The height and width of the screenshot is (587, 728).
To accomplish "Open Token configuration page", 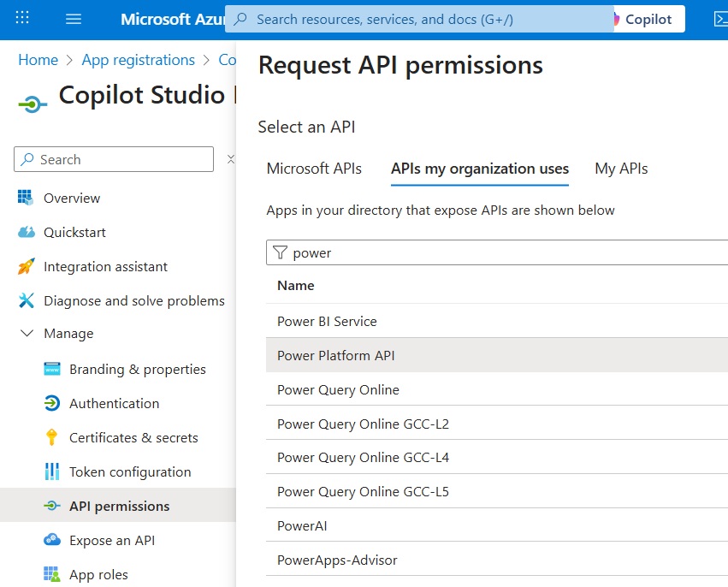I will [129, 471].
